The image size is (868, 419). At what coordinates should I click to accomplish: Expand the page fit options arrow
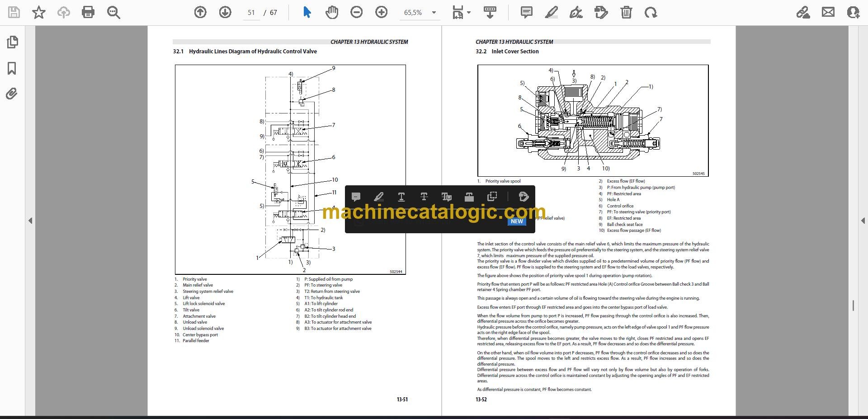coord(469,13)
